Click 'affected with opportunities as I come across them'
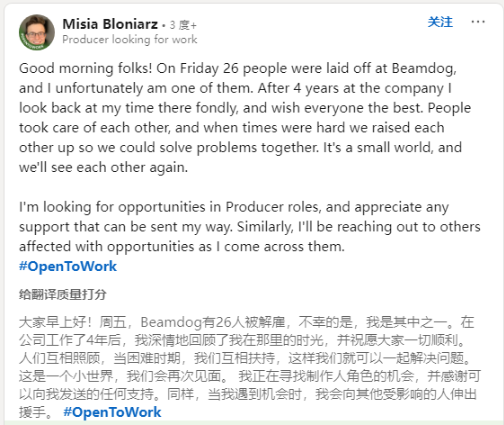This screenshot has height=425, width=504. pos(182,247)
